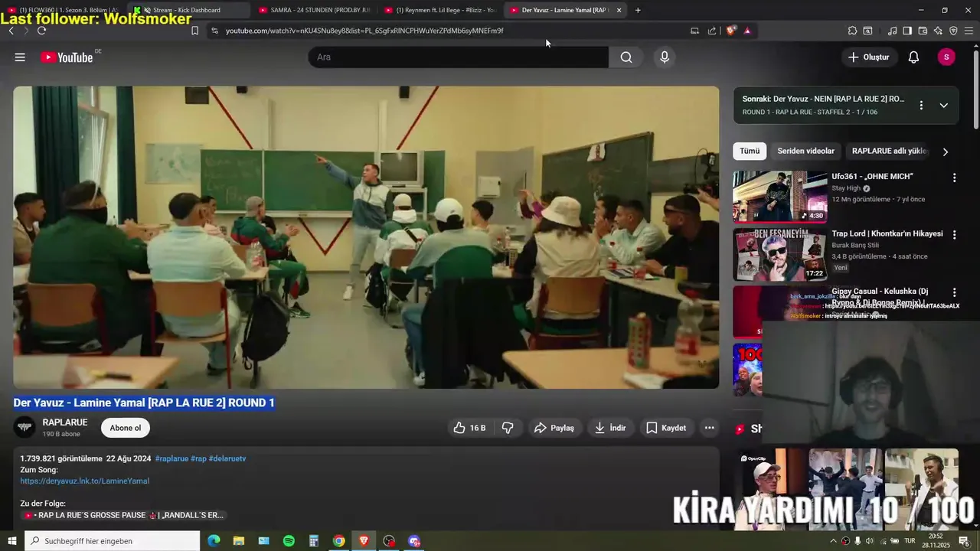
Task: Click the browser address bar URL
Action: coord(364,31)
